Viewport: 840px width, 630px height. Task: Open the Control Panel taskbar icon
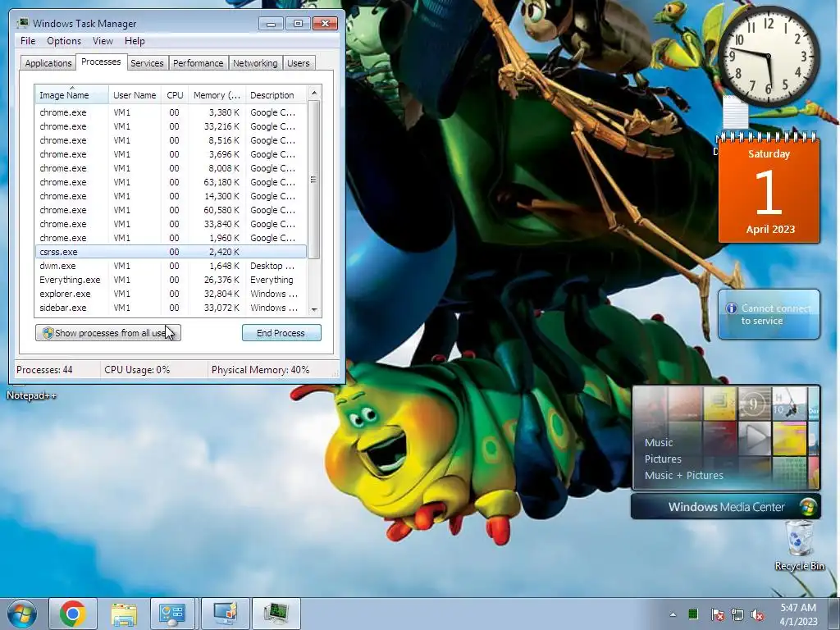pyautogui.click(x=172, y=614)
